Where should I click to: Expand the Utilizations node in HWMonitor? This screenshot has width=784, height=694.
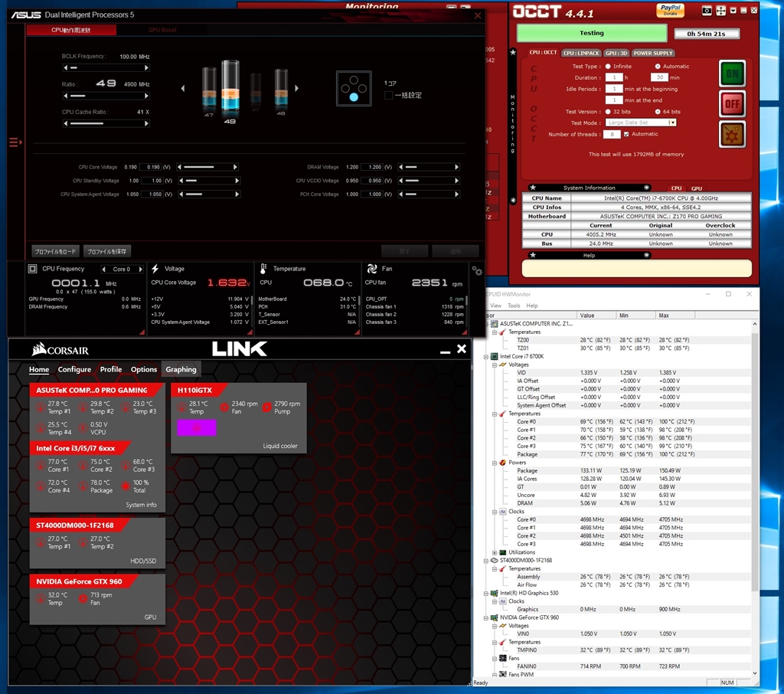pyautogui.click(x=494, y=552)
